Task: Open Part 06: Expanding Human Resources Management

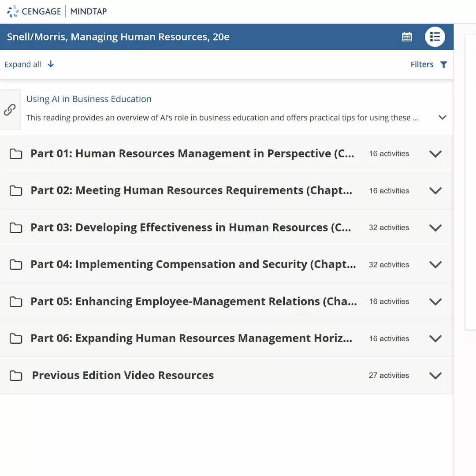Action: click(x=192, y=338)
